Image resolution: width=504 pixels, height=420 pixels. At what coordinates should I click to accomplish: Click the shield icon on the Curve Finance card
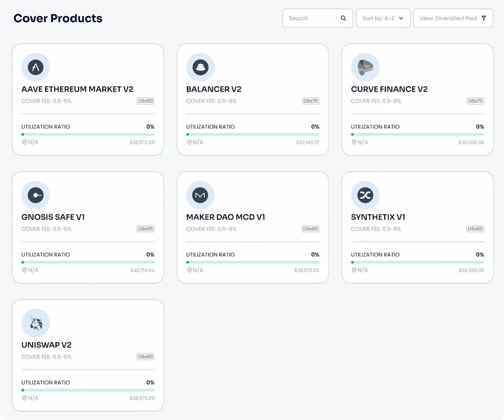point(354,142)
